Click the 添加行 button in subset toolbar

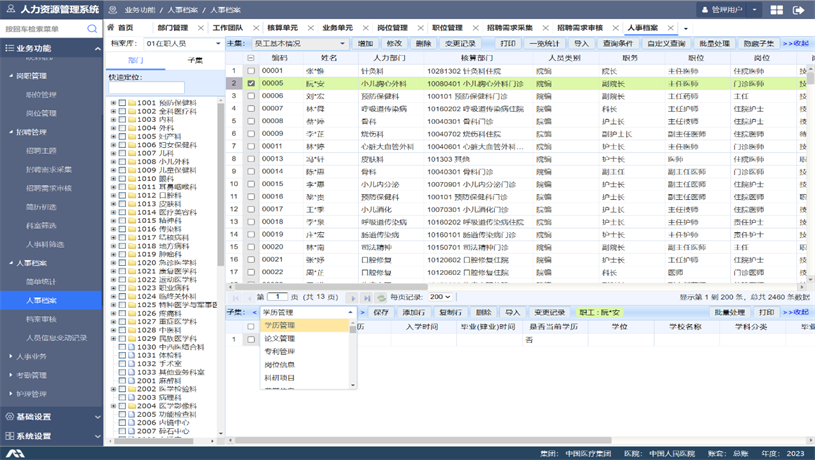click(414, 312)
